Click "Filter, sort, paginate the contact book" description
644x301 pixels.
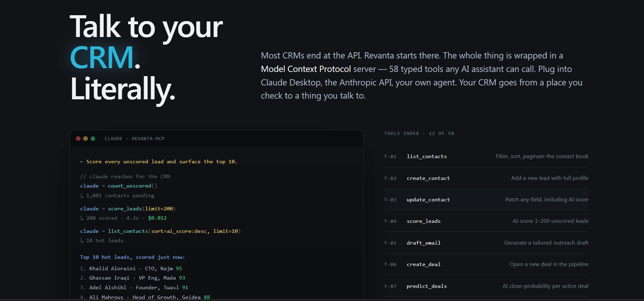[542, 156]
